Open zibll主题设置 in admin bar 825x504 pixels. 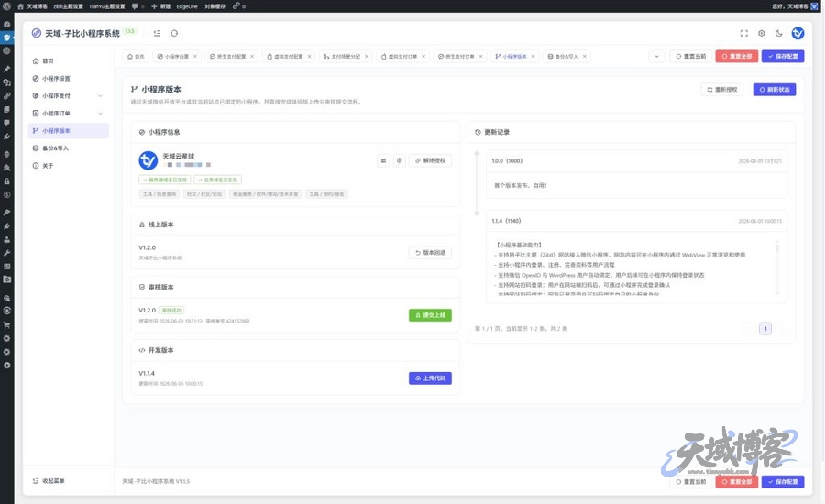coord(69,6)
